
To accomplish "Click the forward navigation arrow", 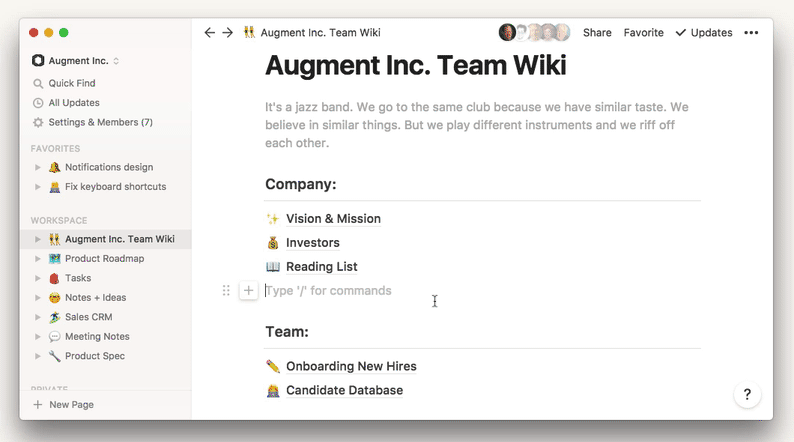I will point(227,33).
